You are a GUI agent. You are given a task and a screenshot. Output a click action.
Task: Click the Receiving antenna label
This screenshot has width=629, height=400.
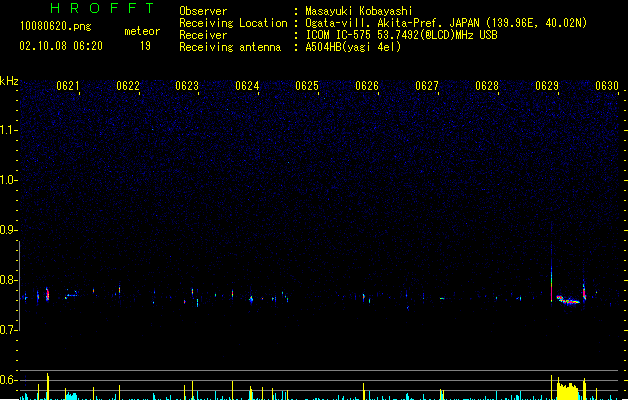(230, 47)
